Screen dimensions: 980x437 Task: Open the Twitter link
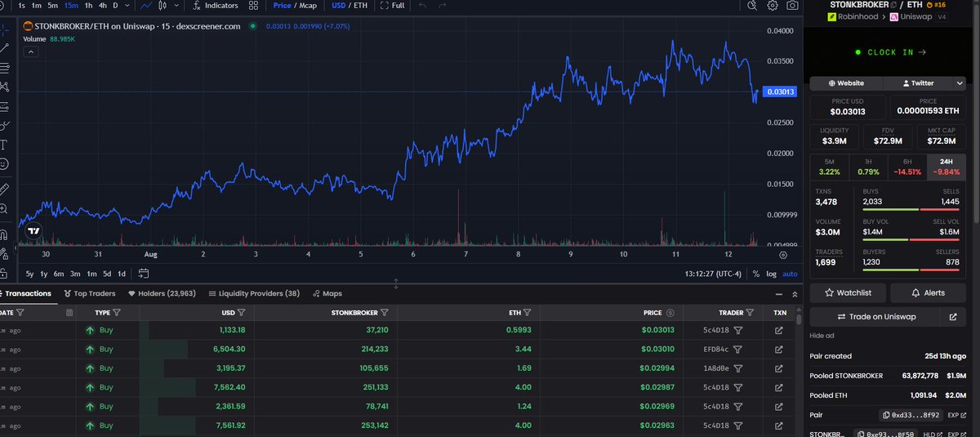(916, 83)
